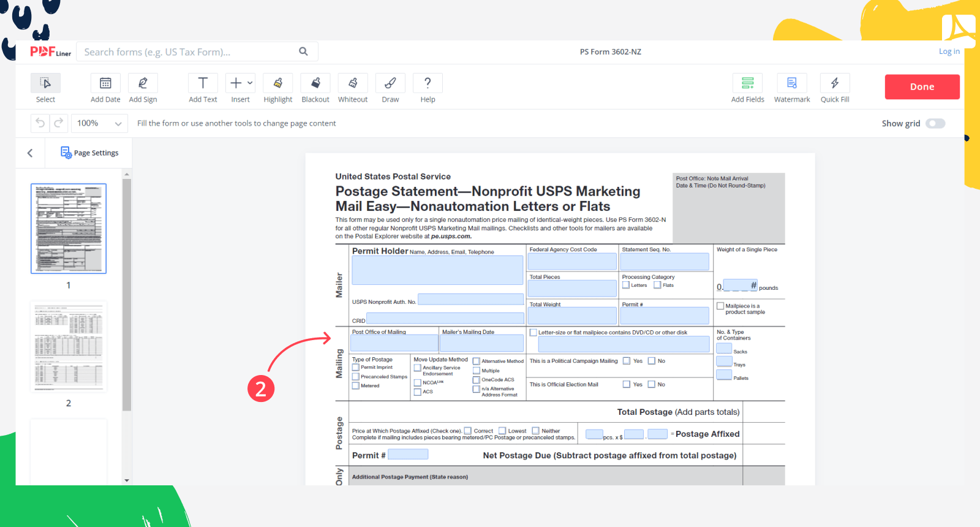Viewport: 980px width, 527px height.
Task: Click the Permit Holder name field
Action: pos(437,270)
